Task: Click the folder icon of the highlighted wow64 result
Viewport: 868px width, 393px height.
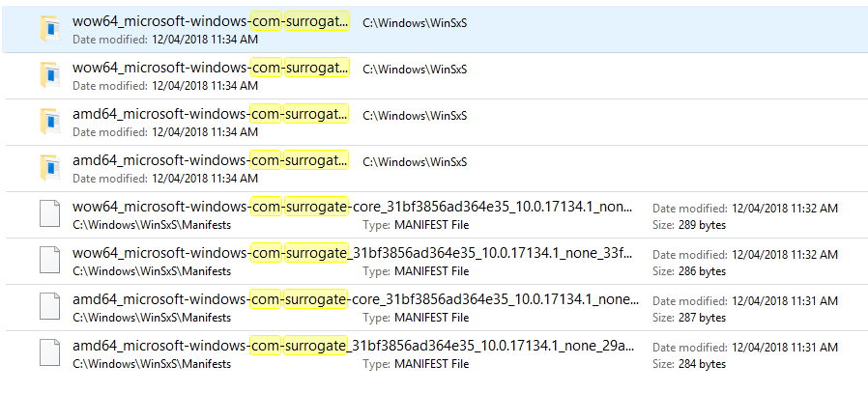Action: point(50,29)
